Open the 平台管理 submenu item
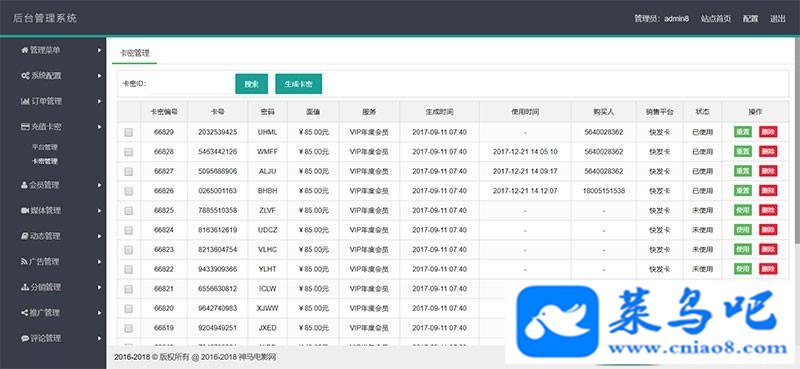The image size is (800, 369). coord(44,147)
